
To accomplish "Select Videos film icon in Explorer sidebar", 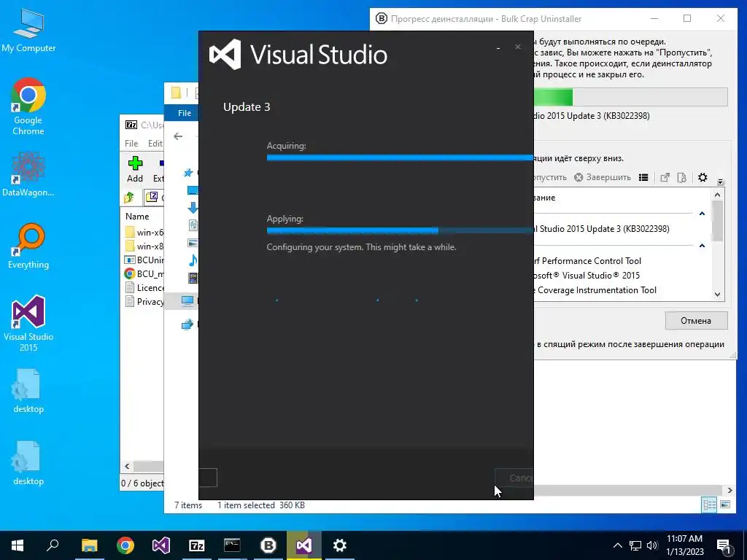I will 193,278.
